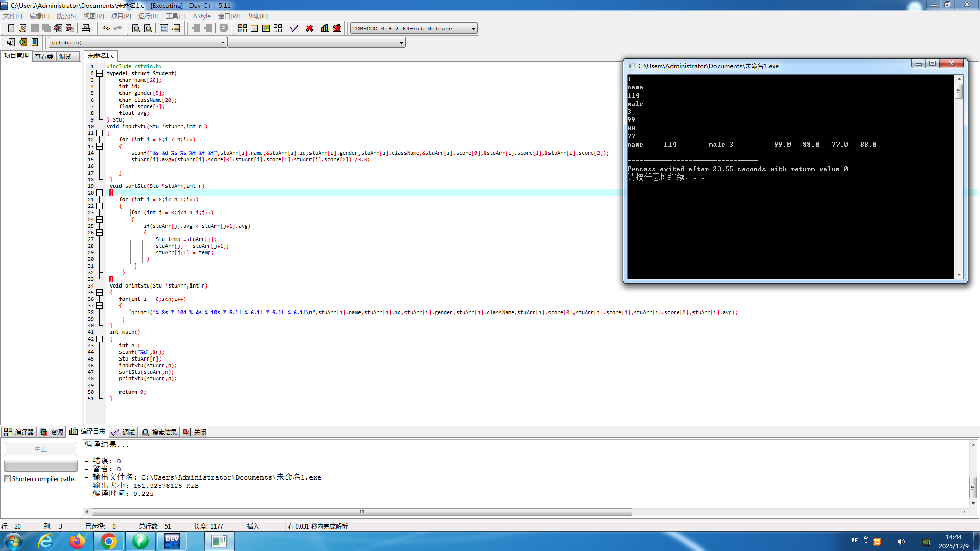Viewport: 980px width, 551px height.
Task: Switch to the 编译器 tab in the bottom panel
Action: coord(19,432)
